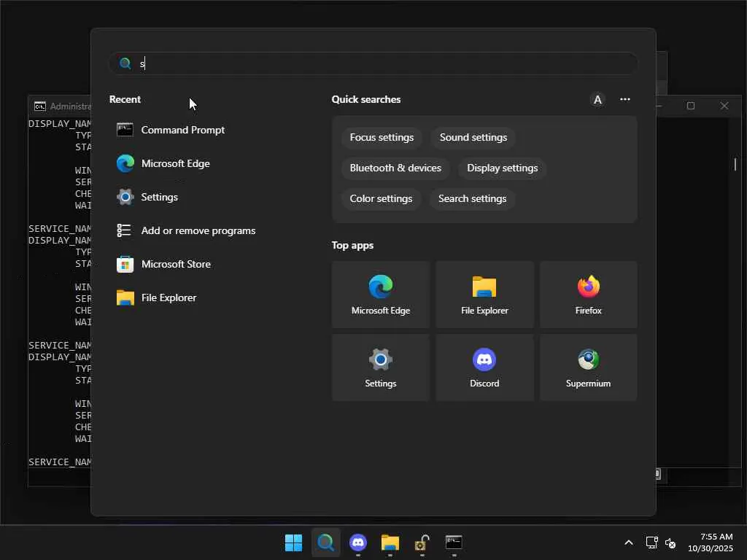747x560 pixels.
Task: Click the network status tray icon
Action: point(651,542)
